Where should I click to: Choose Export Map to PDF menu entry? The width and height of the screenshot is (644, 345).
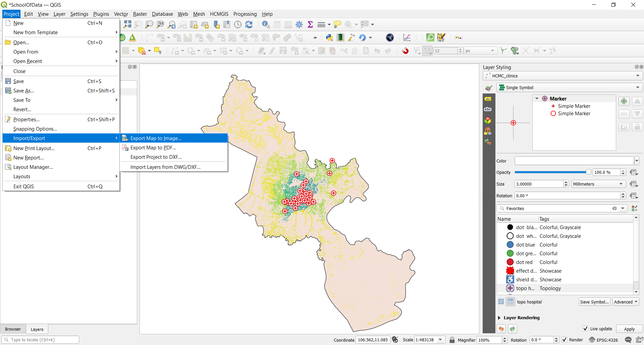point(174,147)
